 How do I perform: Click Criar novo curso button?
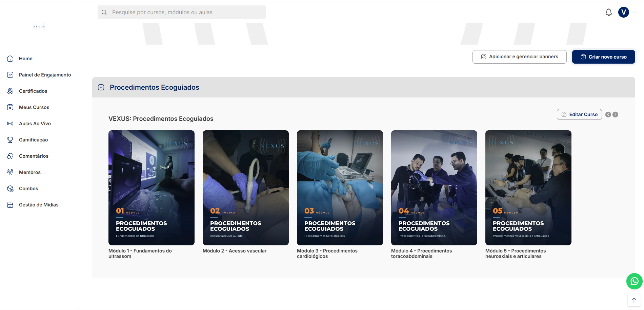tap(604, 57)
